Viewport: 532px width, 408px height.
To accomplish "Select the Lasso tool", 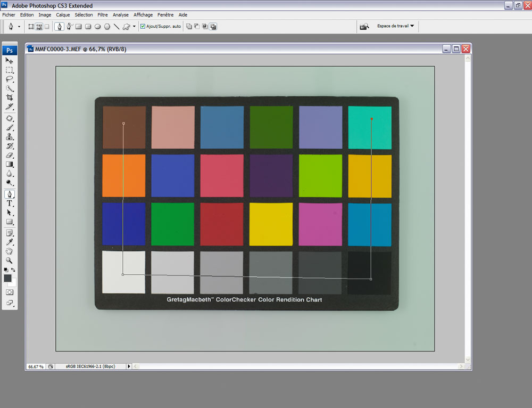I will tap(9, 79).
